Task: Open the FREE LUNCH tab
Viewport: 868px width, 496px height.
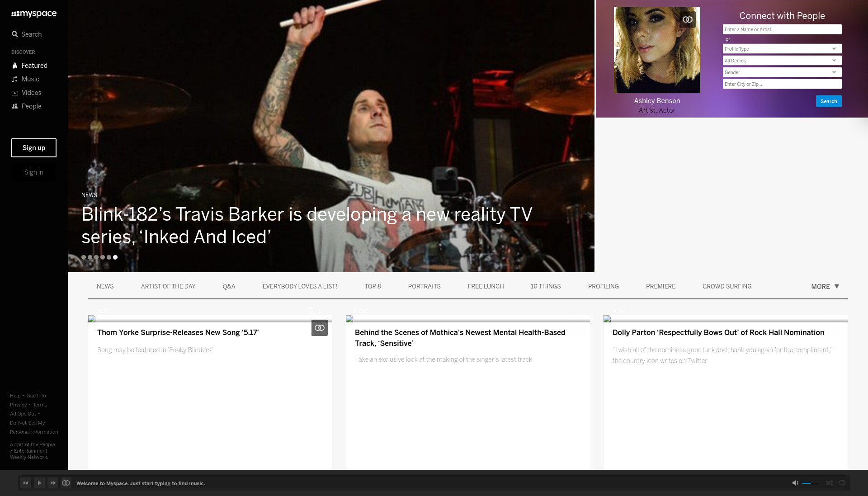Action: tap(486, 286)
